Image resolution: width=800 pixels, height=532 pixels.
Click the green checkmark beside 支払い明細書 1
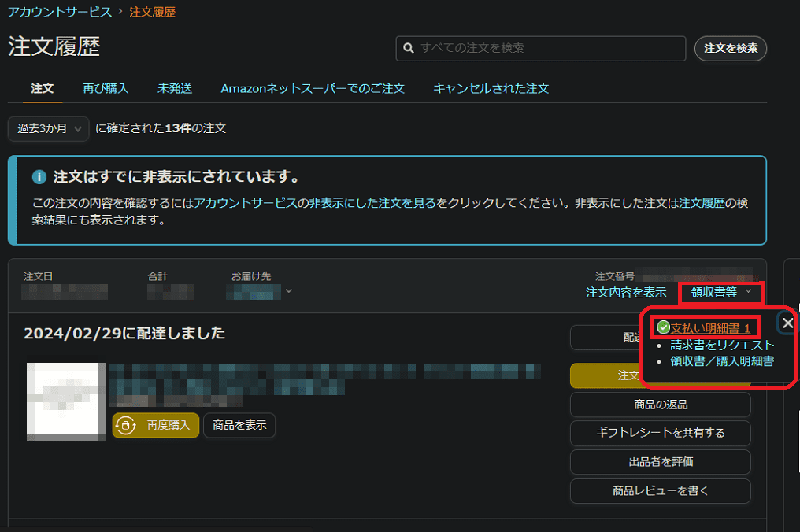(663, 327)
